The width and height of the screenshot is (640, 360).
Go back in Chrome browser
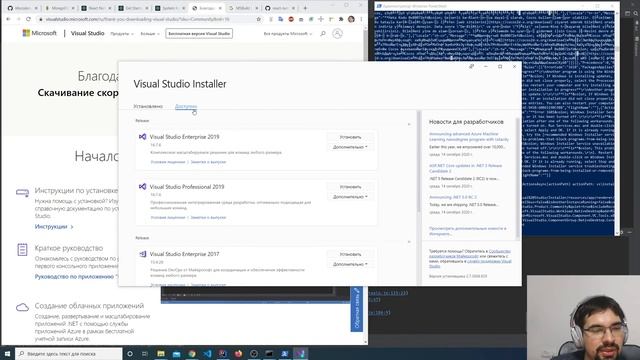click(8, 19)
